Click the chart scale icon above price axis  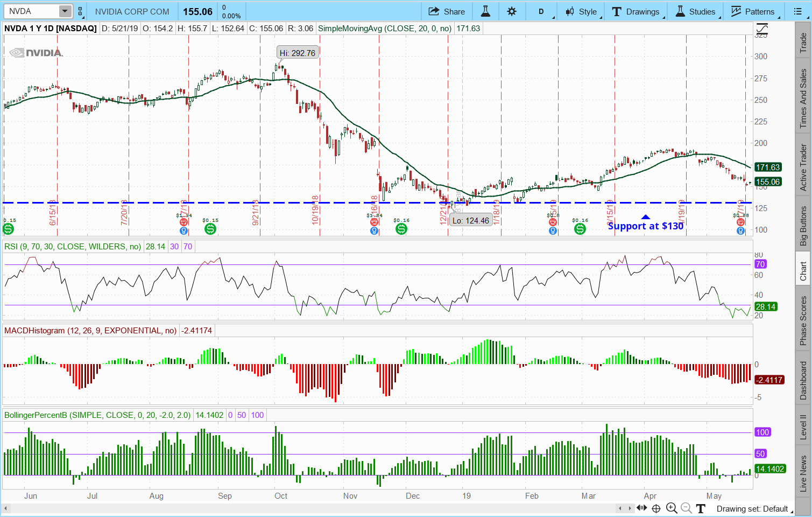(762, 29)
